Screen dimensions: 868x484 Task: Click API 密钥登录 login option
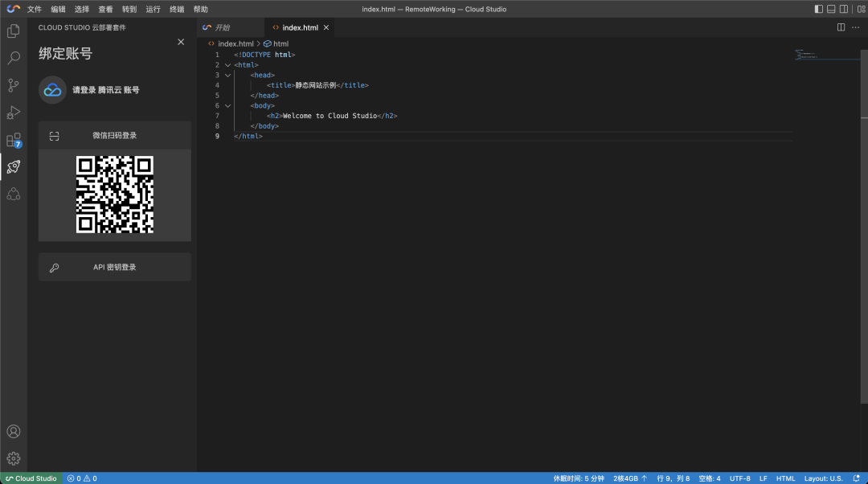point(115,268)
